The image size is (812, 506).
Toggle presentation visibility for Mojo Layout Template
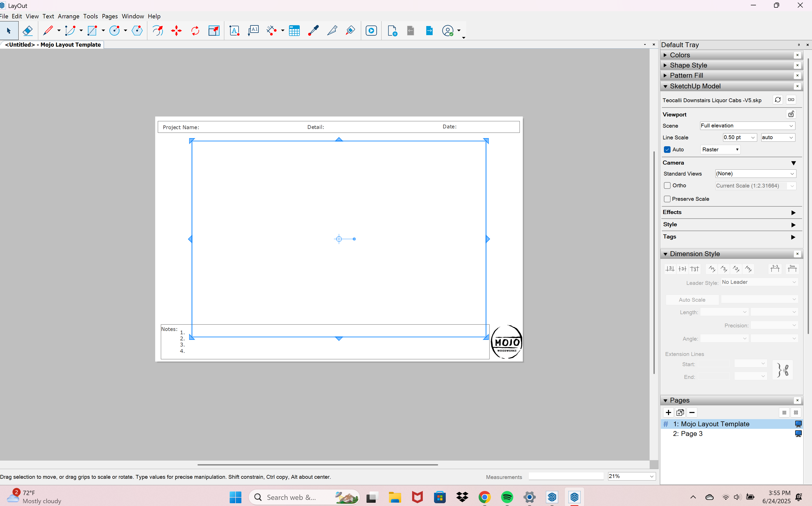pos(798,424)
